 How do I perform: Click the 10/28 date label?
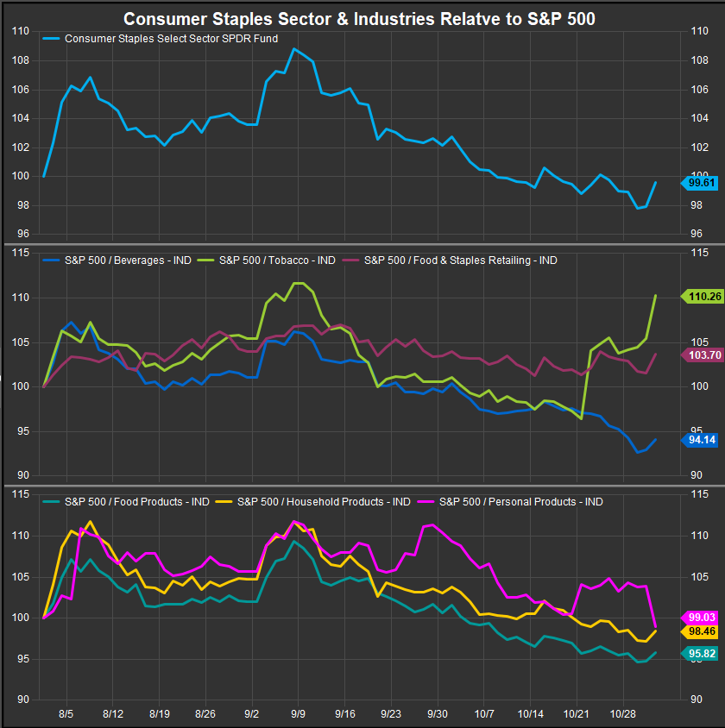[623, 713]
